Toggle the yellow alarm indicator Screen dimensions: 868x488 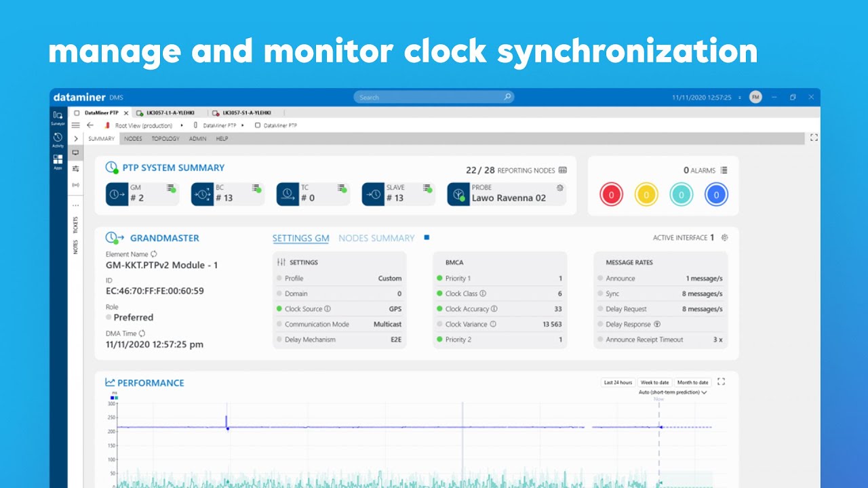click(646, 195)
